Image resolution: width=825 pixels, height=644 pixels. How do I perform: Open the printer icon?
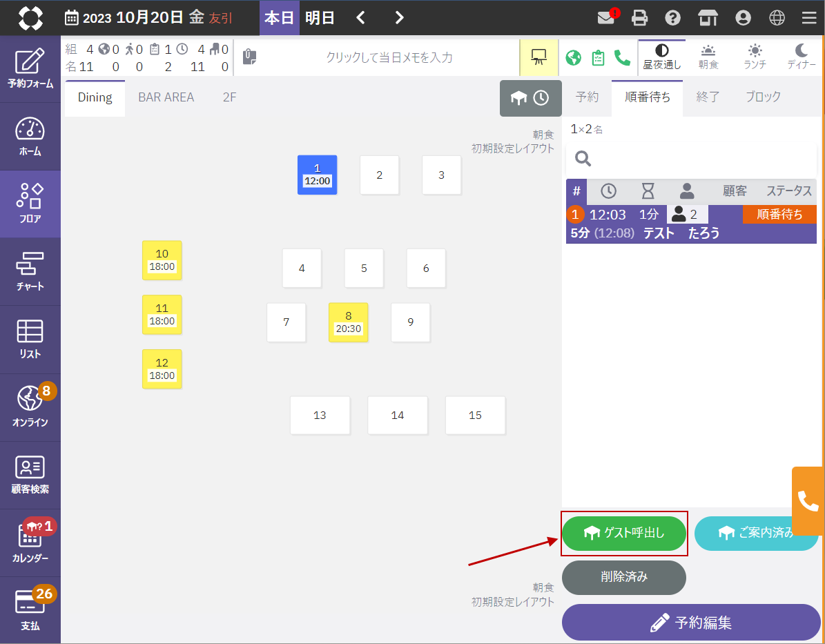pyautogui.click(x=640, y=18)
